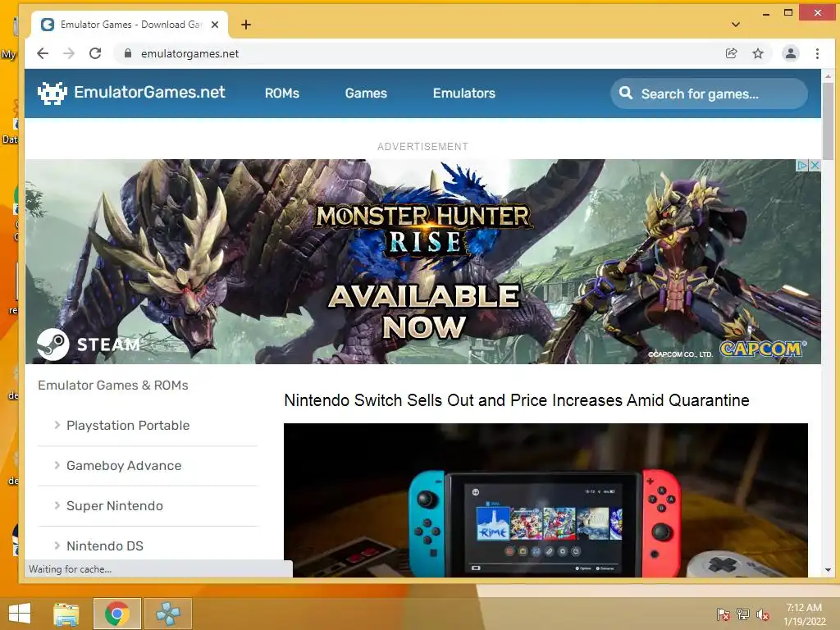The height and width of the screenshot is (630, 840).
Task: Open the Gameboy Advance category
Action: tap(124, 466)
